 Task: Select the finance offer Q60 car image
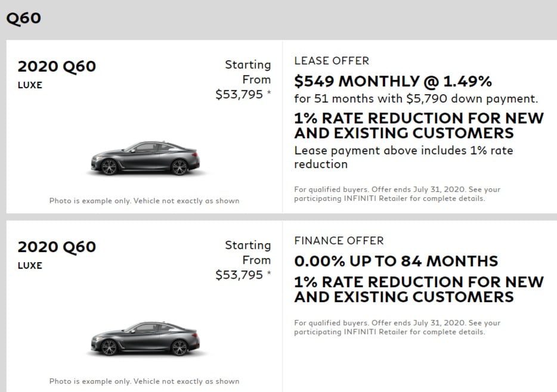pyautogui.click(x=145, y=339)
